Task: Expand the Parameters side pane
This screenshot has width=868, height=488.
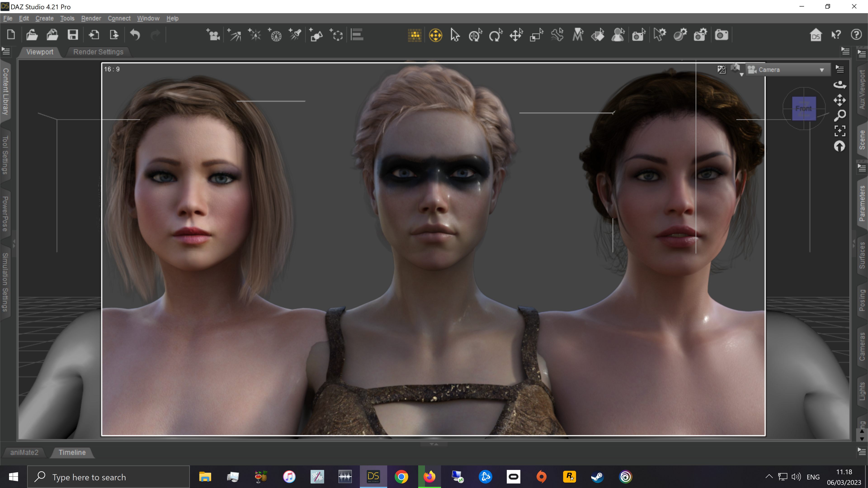Action: point(862,203)
